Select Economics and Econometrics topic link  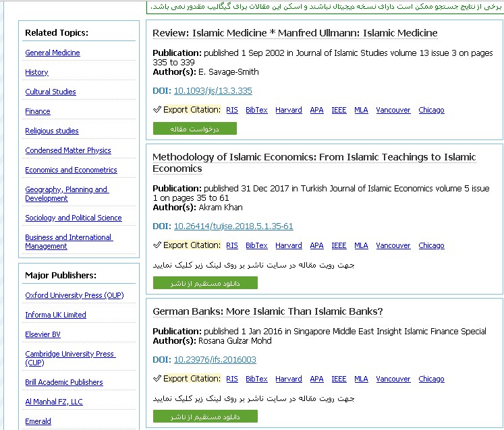pos(71,170)
